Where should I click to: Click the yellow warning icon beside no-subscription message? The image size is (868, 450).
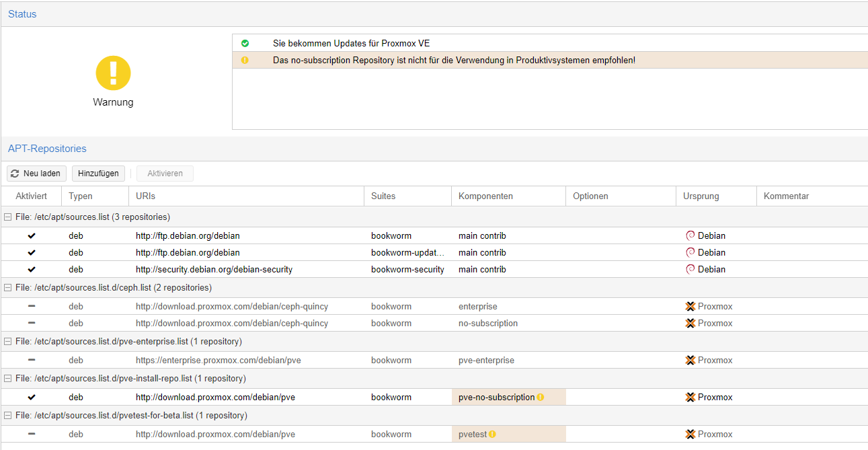[245, 60]
